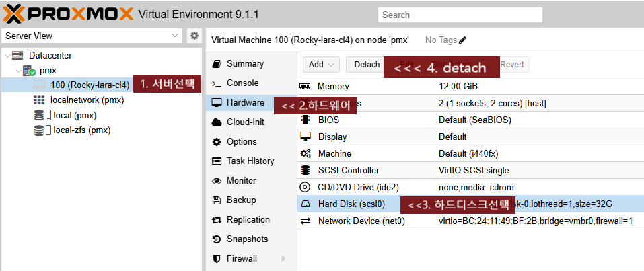Click the Console prompt icon

pyautogui.click(x=216, y=83)
